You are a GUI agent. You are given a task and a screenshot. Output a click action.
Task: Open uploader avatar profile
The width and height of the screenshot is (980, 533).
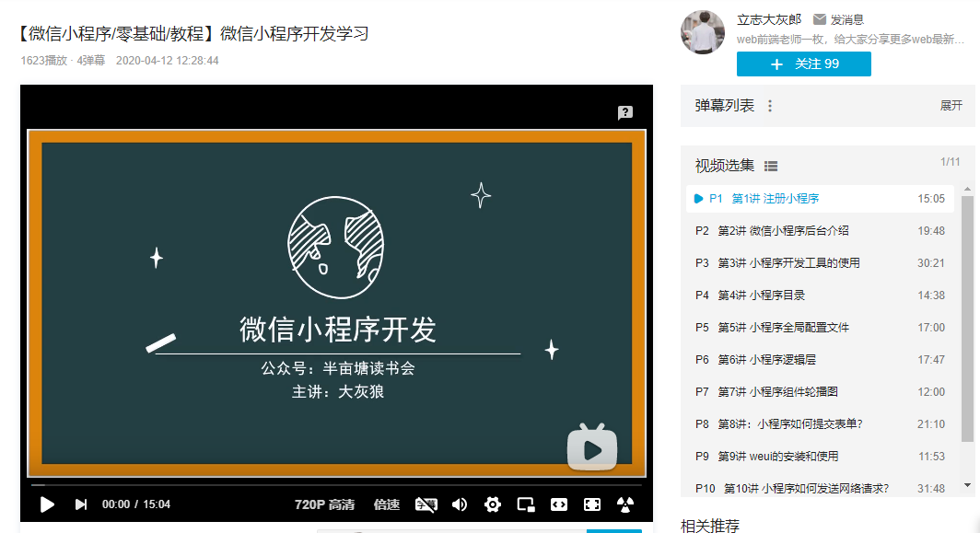(703, 32)
